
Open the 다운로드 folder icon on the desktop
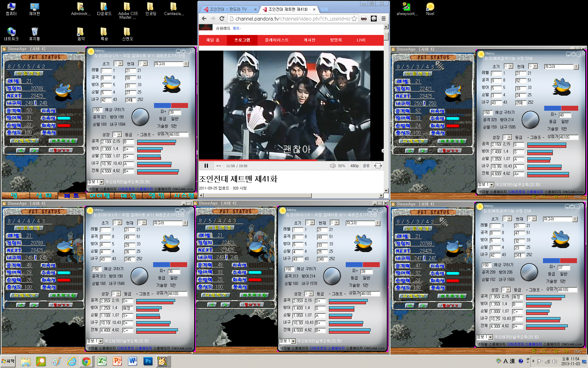[x=104, y=9]
